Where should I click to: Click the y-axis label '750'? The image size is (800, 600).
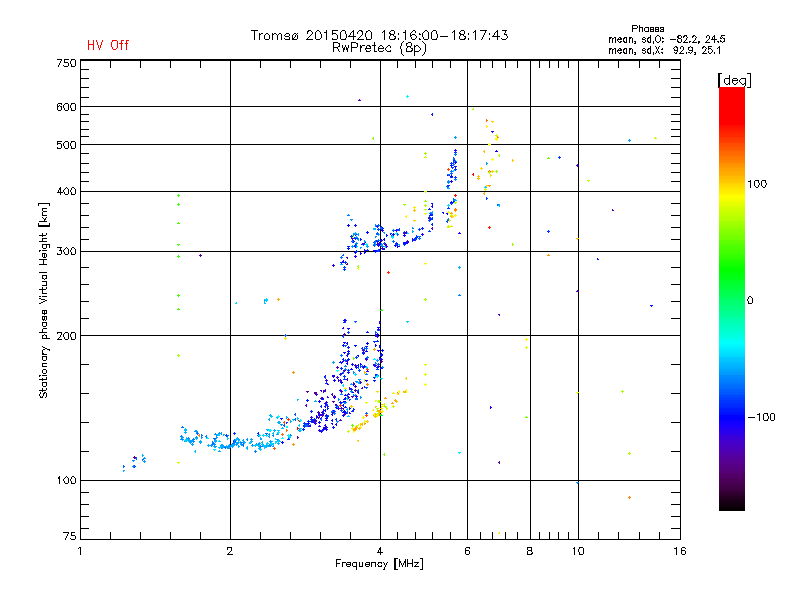66,63
